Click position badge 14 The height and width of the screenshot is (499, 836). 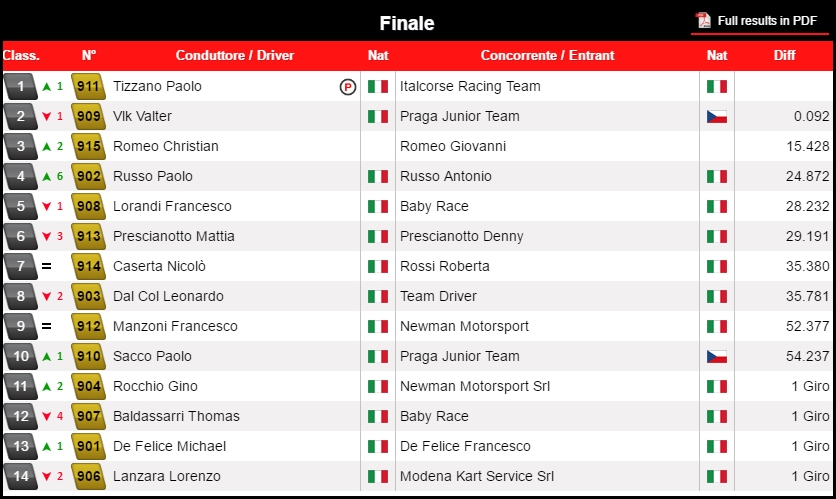20,476
